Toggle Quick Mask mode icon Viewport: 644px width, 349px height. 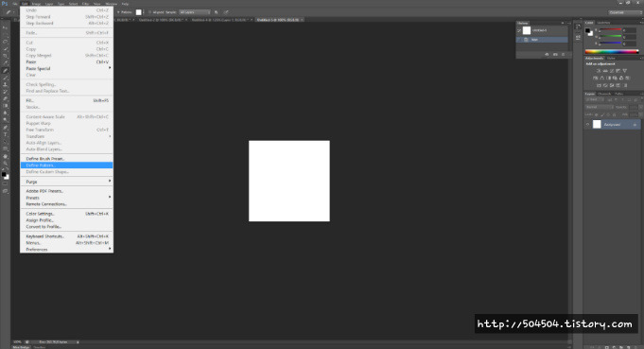tap(5, 183)
